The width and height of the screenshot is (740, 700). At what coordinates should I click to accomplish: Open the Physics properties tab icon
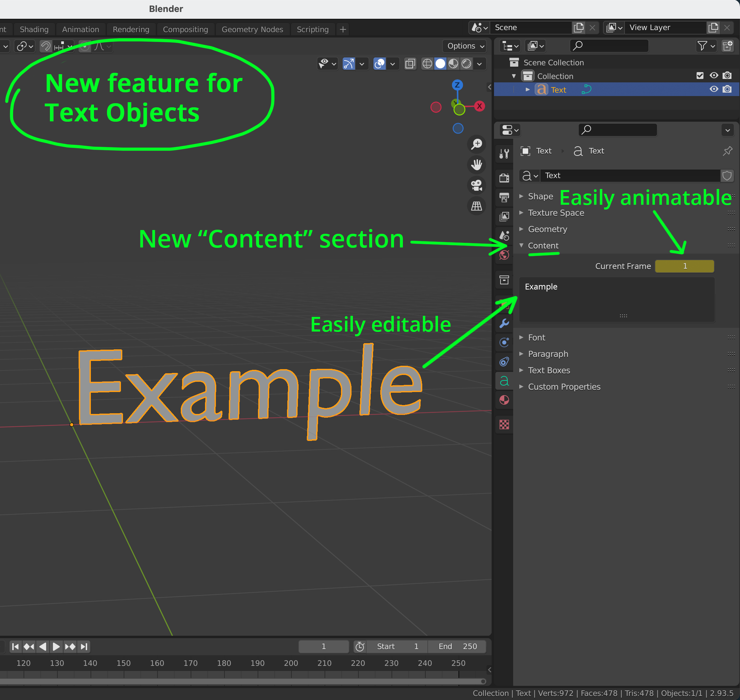tap(504, 342)
